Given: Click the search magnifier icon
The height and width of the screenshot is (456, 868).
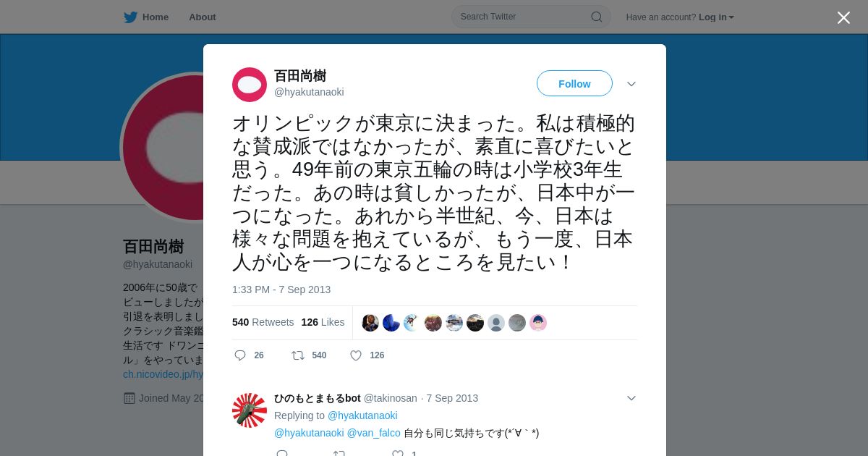Looking at the screenshot, I should (597, 17).
